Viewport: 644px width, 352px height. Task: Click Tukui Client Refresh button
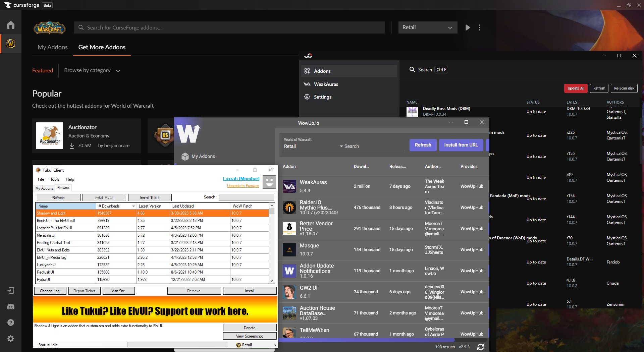coord(58,197)
